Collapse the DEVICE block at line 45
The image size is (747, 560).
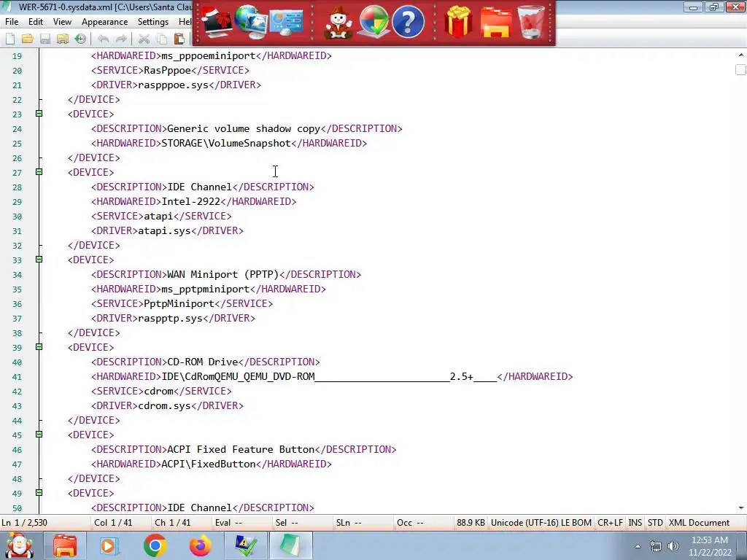(39, 435)
